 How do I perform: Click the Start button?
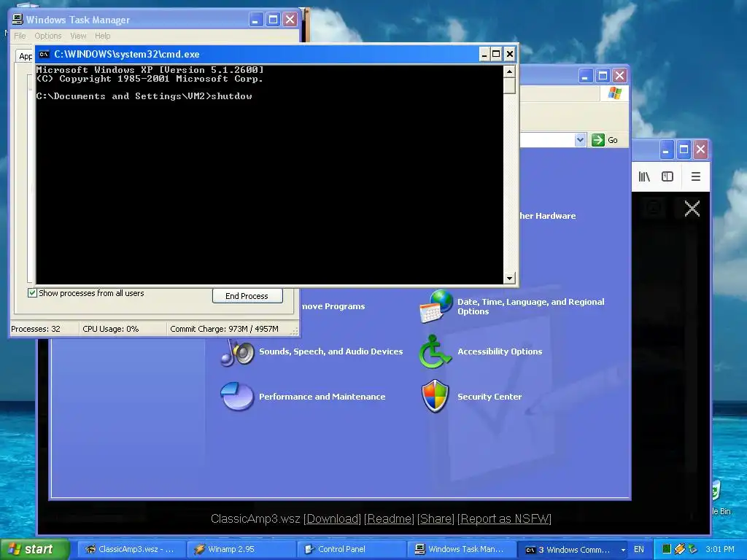click(35, 549)
